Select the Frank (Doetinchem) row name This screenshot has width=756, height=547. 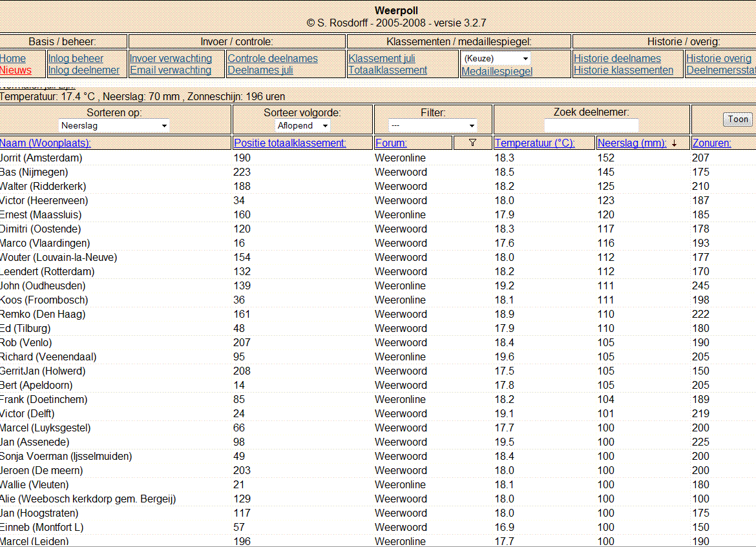click(x=44, y=400)
